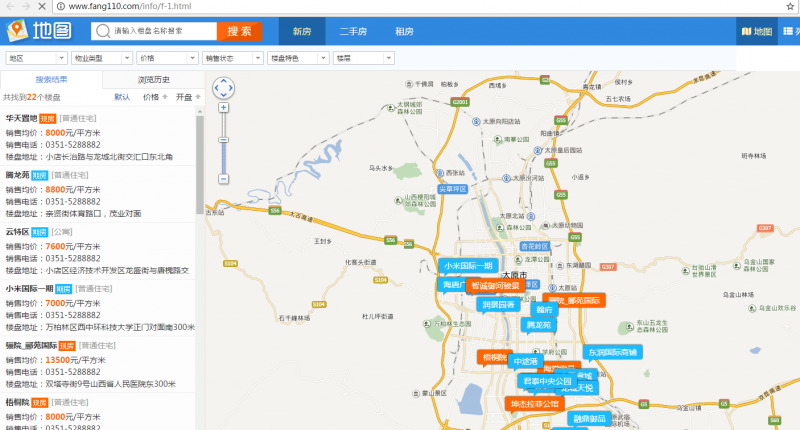Expand the 楼盘特色 dropdown
Image resolution: width=800 pixels, height=430 pixels.
click(296, 59)
